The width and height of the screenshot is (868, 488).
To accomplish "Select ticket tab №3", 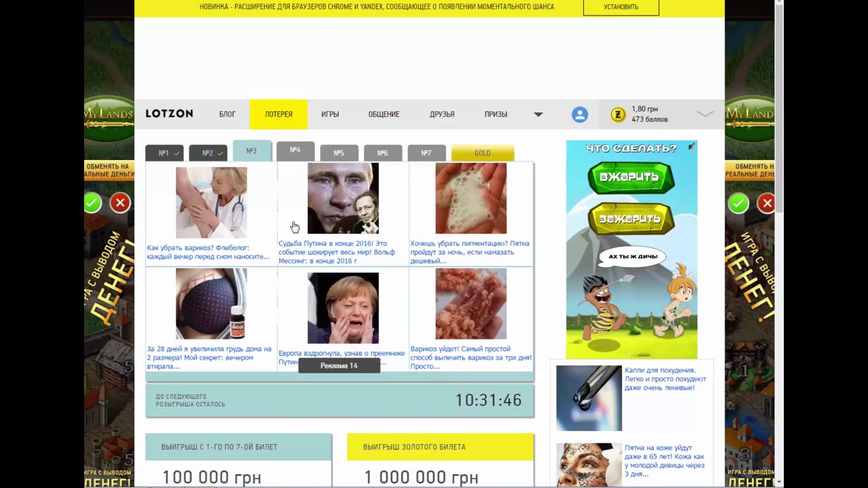I will 252,151.
